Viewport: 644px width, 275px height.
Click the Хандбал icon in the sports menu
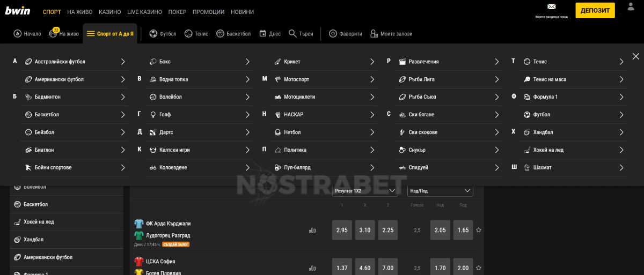[x=527, y=132]
